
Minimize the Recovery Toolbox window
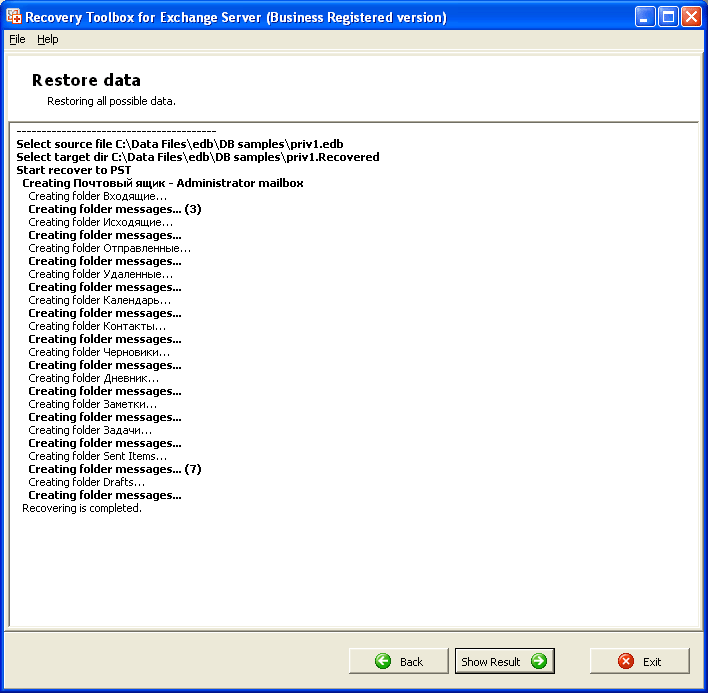pos(644,17)
